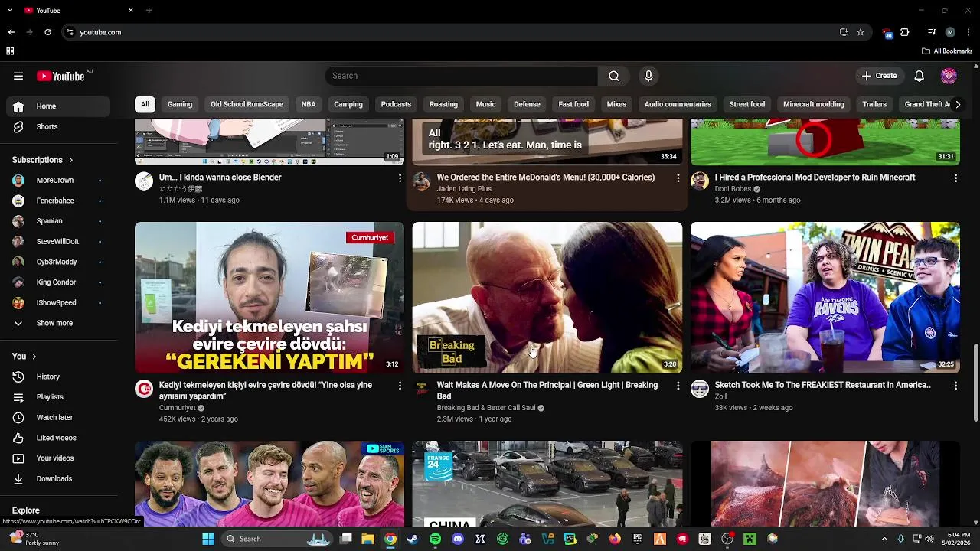980x551 pixels.
Task: Open Downloads in the sidebar
Action: pos(58,479)
